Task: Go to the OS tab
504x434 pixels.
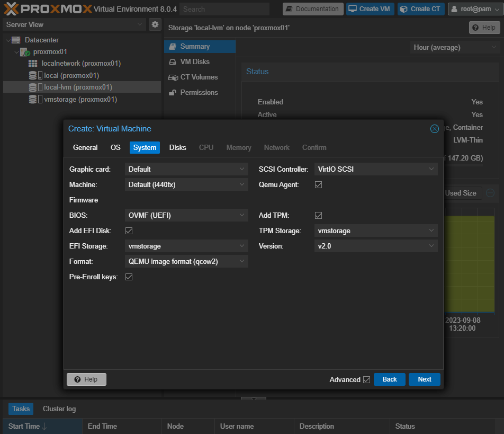Action: 115,147
